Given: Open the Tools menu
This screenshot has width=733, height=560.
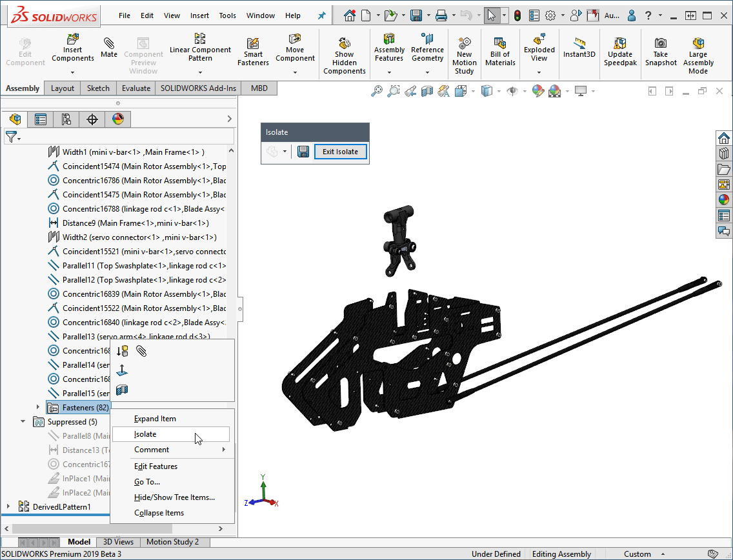Looking at the screenshot, I should [x=228, y=15].
